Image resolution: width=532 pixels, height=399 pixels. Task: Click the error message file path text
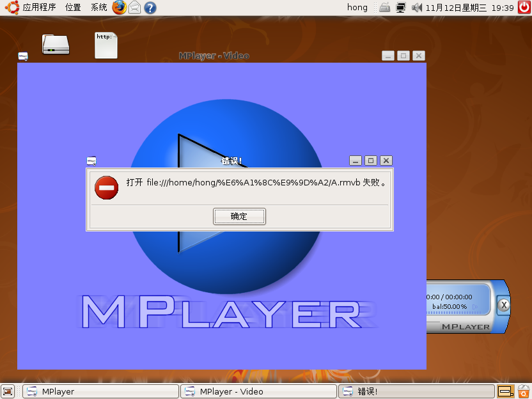point(253,182)
